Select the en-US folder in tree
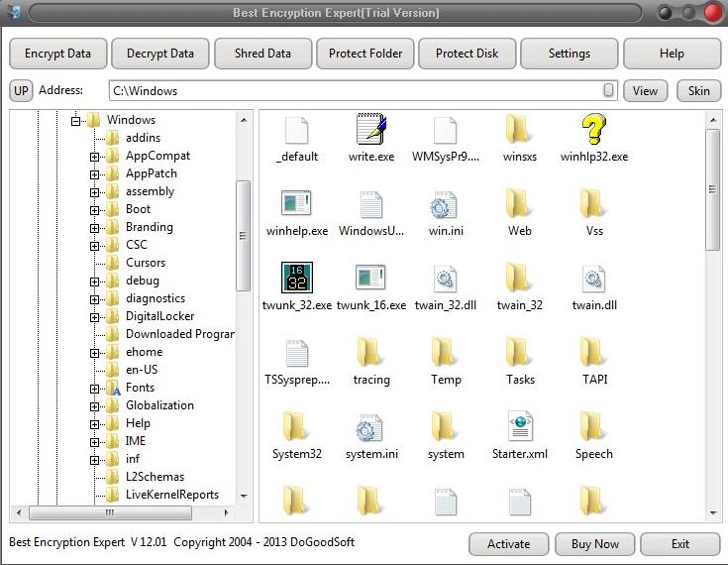This screenshot has width=728, height=565. [x=142, y=370]
